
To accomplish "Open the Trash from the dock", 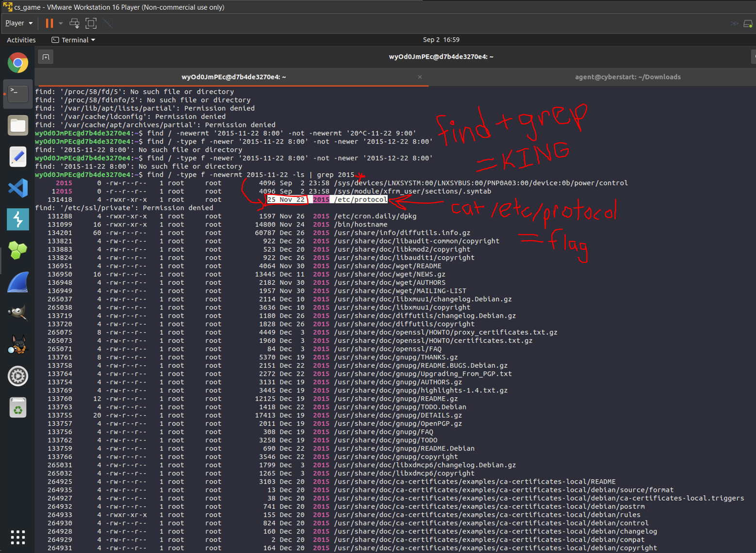I will pos(18,407).
